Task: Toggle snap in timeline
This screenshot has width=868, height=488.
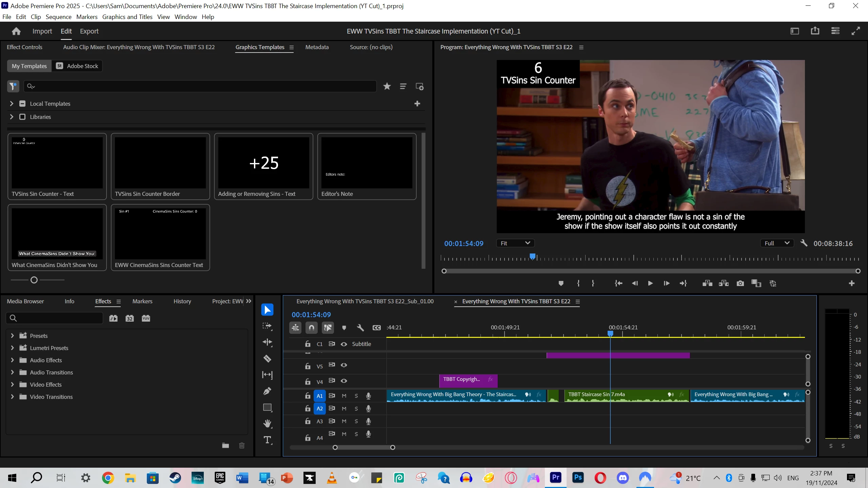Action: tap(311, 328)
